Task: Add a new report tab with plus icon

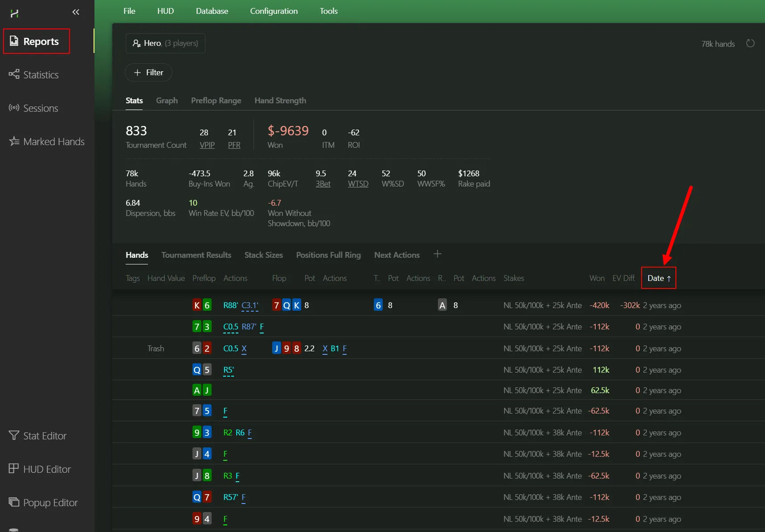Action: point(437,254)
